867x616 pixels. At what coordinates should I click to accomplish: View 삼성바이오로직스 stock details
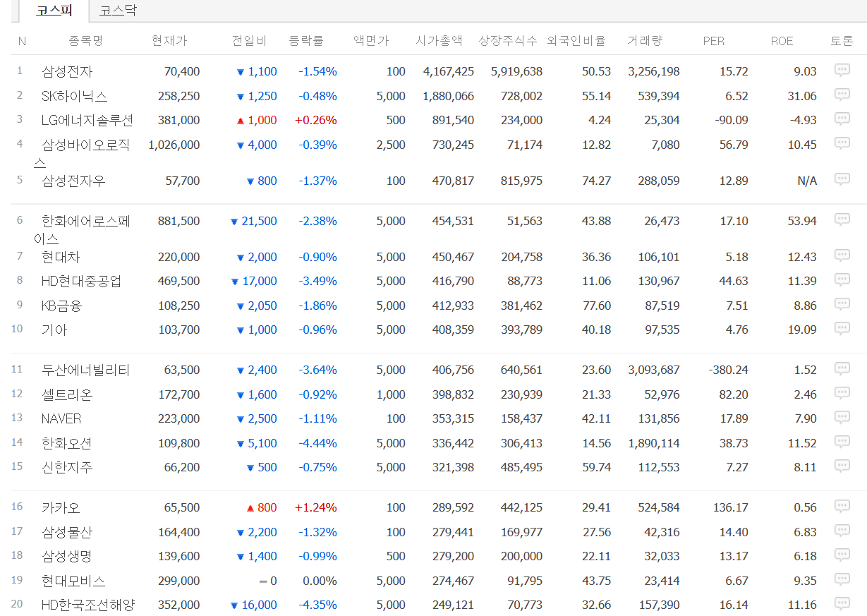tap(85, 145)
